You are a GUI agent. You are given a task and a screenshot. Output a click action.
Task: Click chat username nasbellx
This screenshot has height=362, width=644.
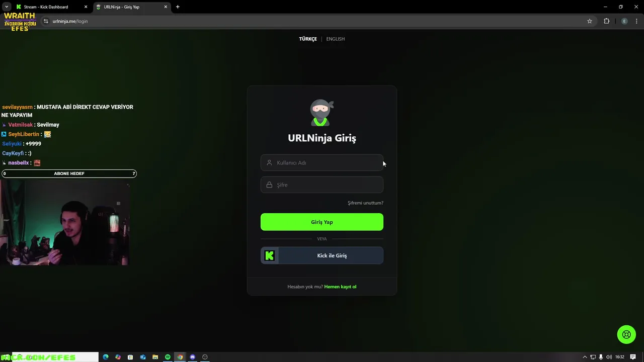18,163
